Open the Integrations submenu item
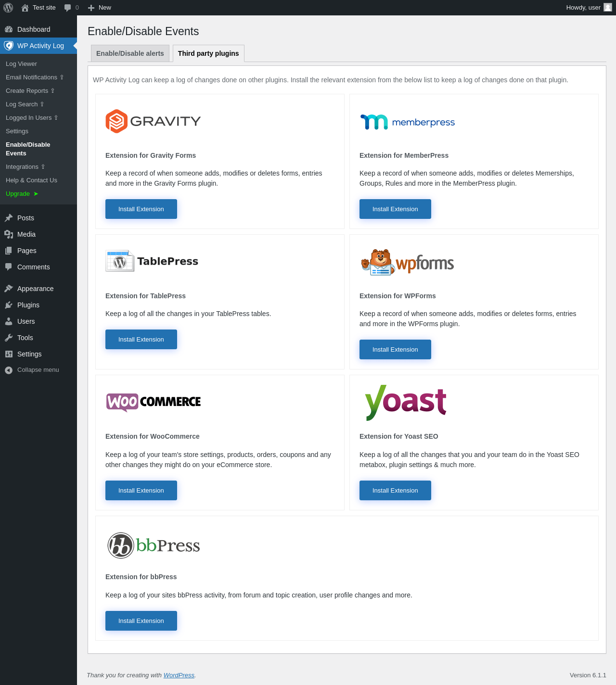 pos(26,167)
